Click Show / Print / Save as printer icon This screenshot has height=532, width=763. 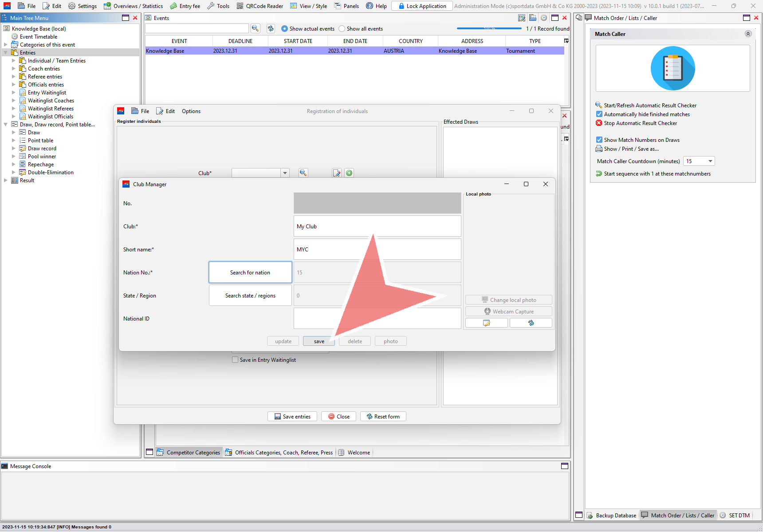599,149
